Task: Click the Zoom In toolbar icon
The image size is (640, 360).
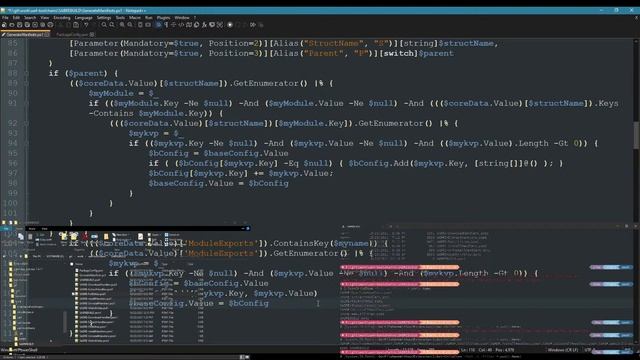Action: (122, 25)
